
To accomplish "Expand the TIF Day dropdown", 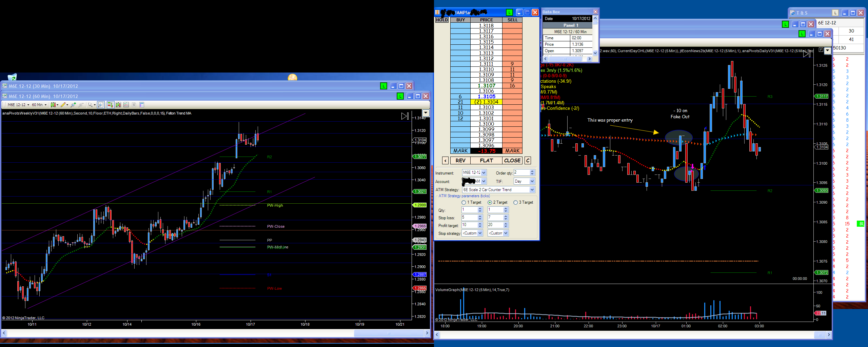I will (532, 181).
